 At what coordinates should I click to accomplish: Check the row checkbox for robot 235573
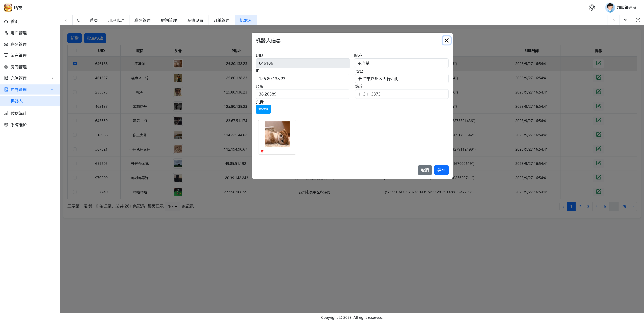[x=75, y=92]
